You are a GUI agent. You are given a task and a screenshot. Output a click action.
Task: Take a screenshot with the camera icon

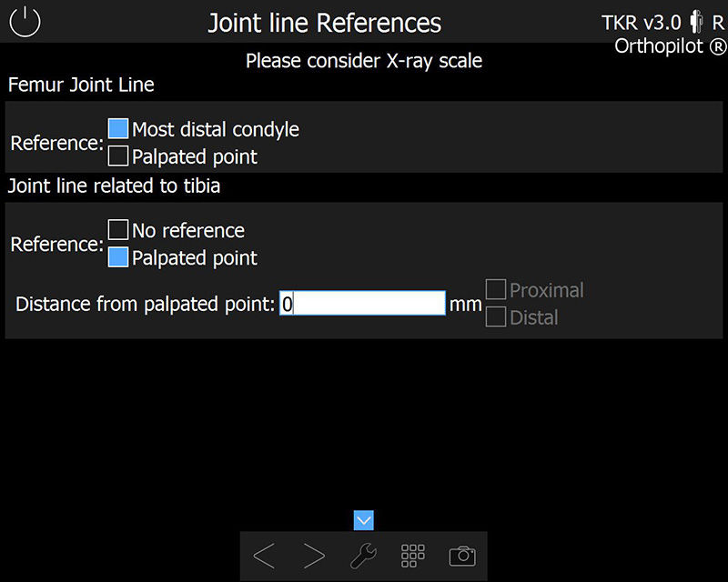coord(462,554)
